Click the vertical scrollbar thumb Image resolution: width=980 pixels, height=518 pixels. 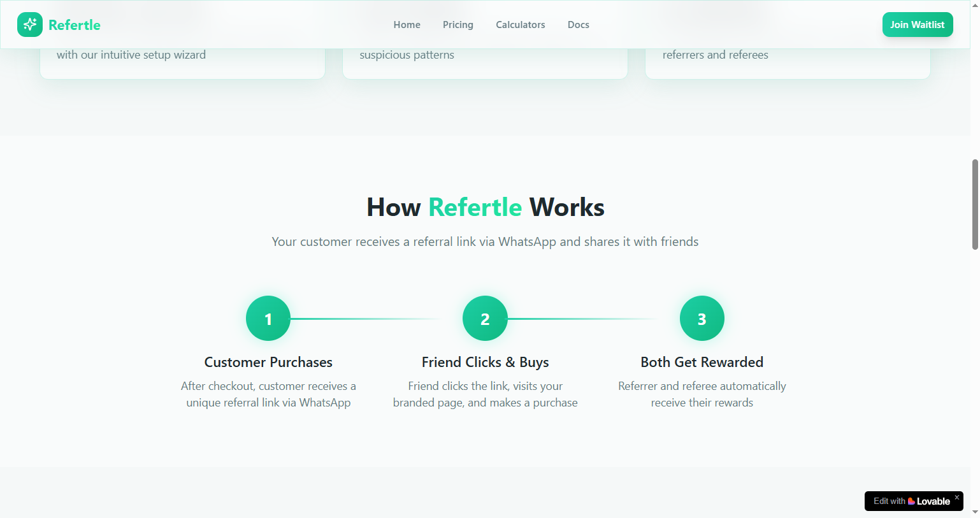pos(975,204)
